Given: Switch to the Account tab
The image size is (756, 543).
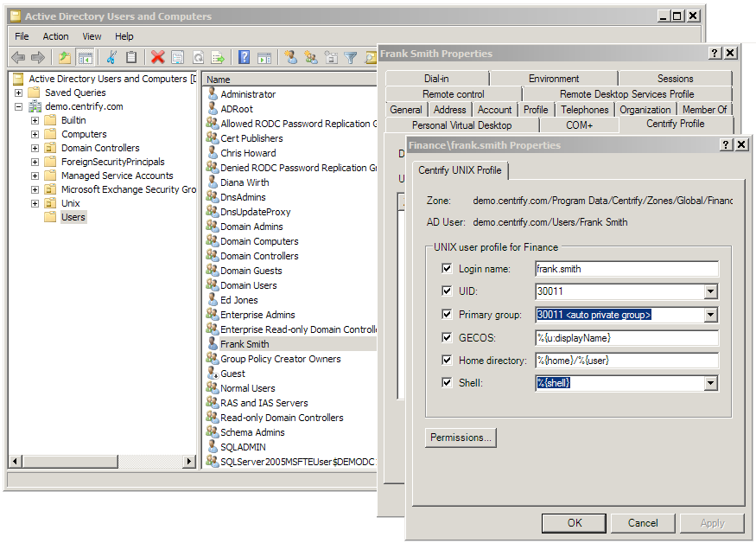Looking at the screenshot, I should click(x=495, y=110).
